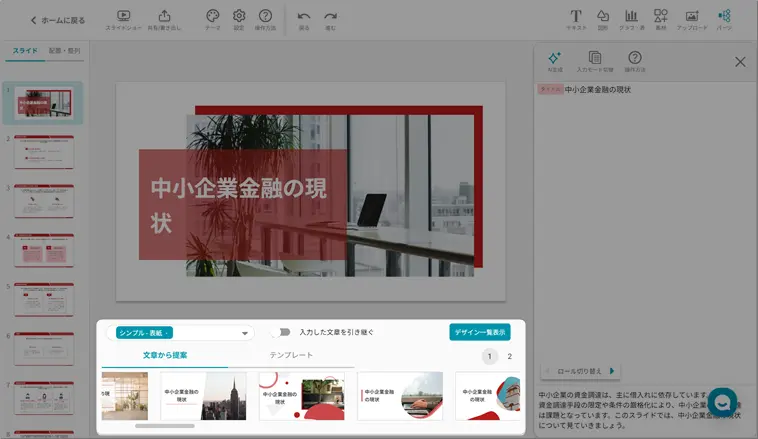Select slide 7 thumbnail

[x=44, y=398]
